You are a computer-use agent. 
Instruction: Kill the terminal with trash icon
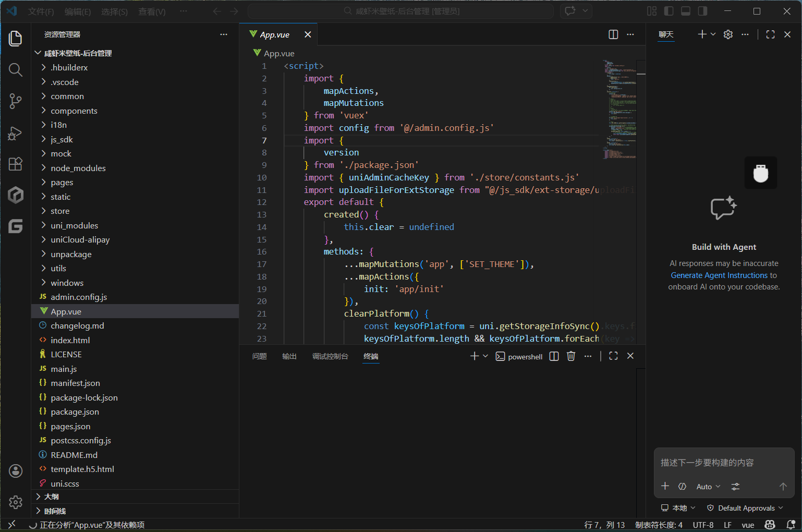coord(571,356)
